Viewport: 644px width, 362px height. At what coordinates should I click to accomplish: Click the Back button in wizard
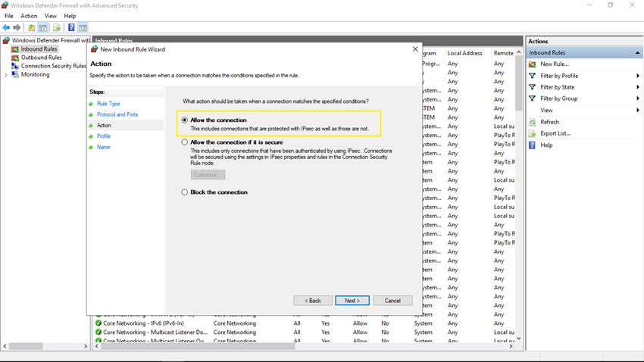pos(313,301)
